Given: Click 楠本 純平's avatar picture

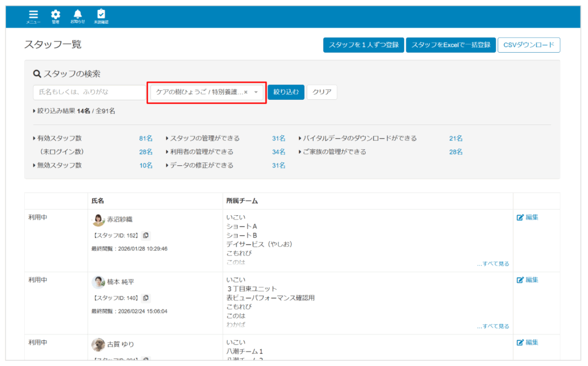Looking at the screenshot, I should click(98, 282).
